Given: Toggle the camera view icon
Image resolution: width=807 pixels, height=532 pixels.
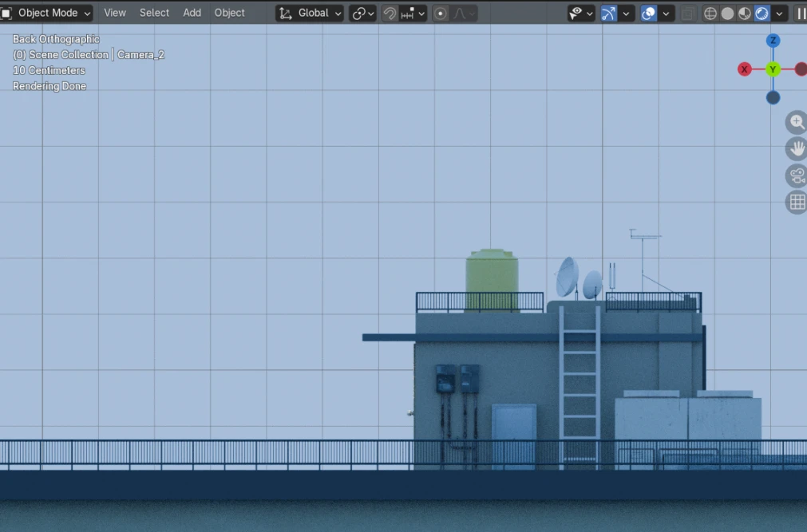Looking at the screenshot, I should [797, 176].
